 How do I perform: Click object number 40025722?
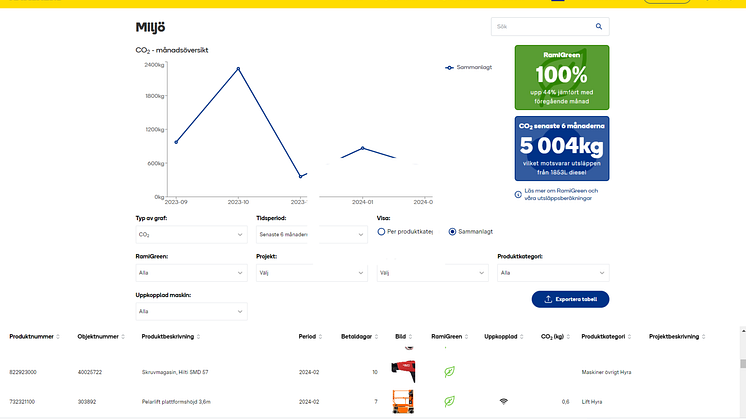(x=89, y=372)
